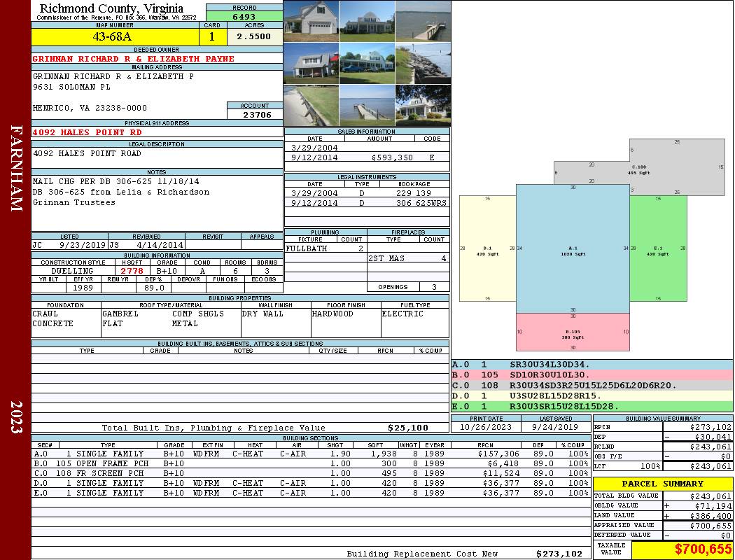Click the roof type GAMBREL

pyautogui.click(x=120, y=314)
